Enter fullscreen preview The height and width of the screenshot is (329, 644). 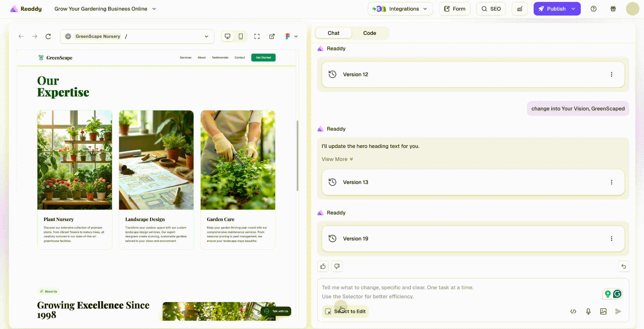click(257, 36)
